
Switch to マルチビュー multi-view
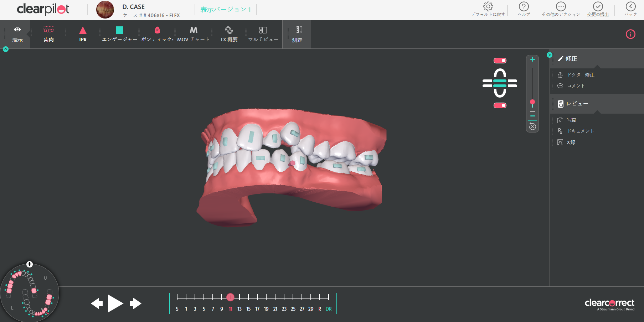coord(263,34)
